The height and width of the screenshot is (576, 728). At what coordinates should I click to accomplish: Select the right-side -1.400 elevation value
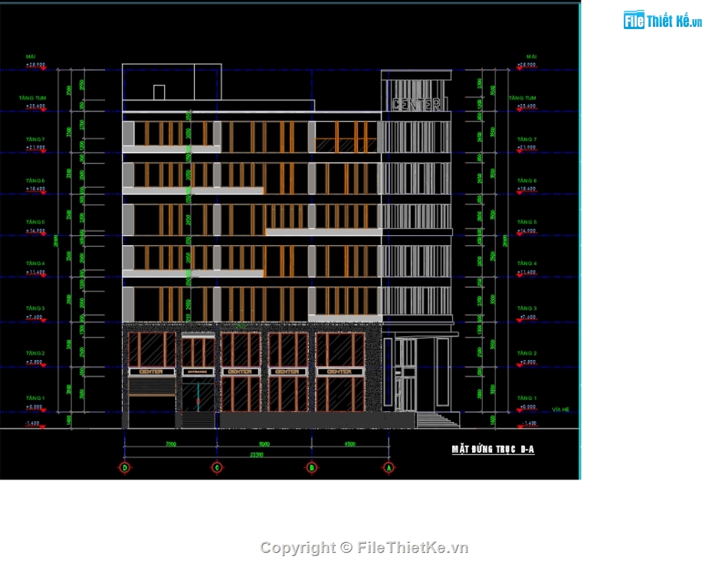tap(530, 424)
